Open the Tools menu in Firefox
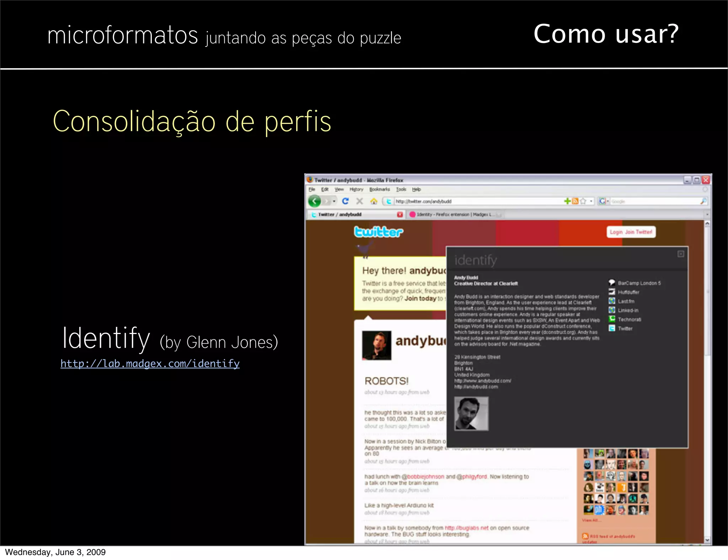 click(401, 189)
